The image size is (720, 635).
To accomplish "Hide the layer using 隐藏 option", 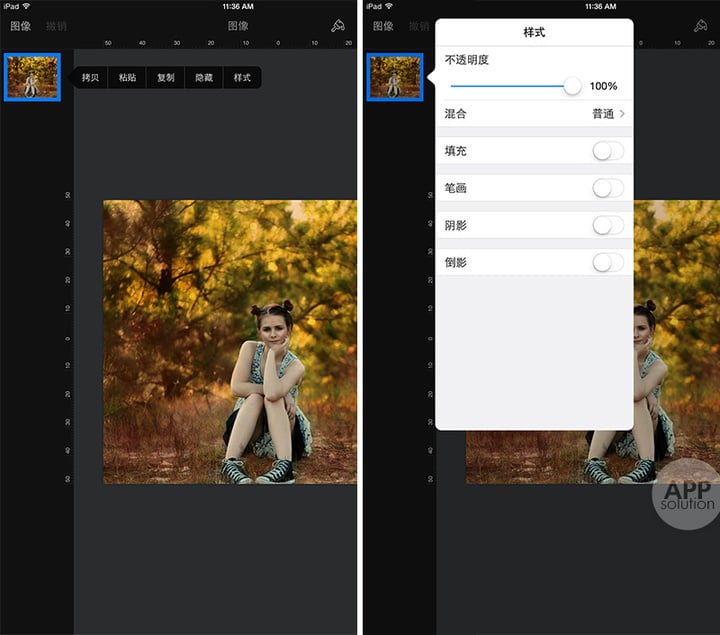I will (203, 77).
